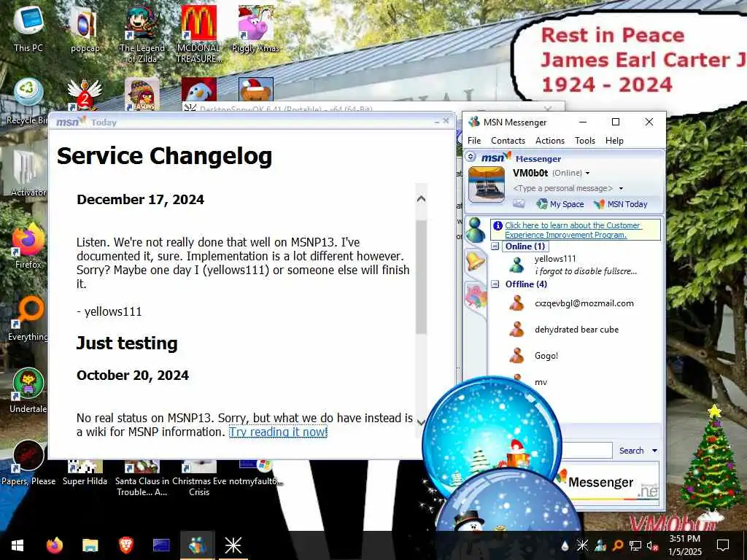Open the Actions menu
The width and height of the screenshot is (747, 560).
click(550, 141)
